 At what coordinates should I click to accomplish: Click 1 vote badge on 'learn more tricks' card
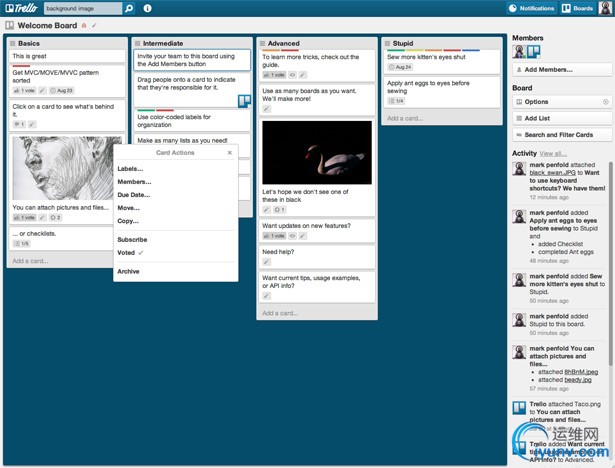[x=274, y=75]
